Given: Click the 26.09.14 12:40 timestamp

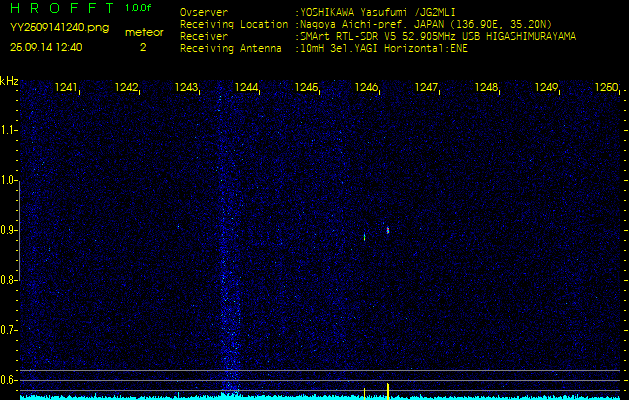Looking at the screenshot, I should click(x=46, y=47).
